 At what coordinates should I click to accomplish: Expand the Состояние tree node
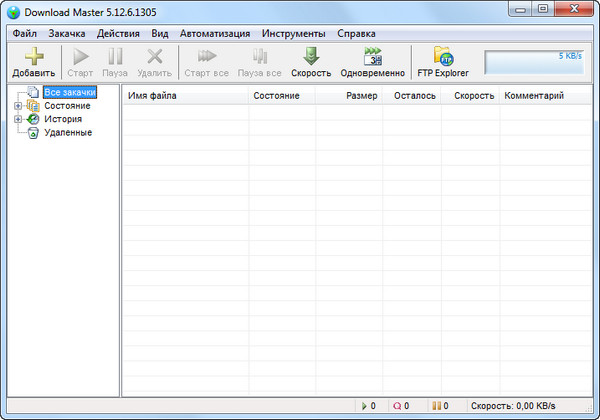coord(18,106)
